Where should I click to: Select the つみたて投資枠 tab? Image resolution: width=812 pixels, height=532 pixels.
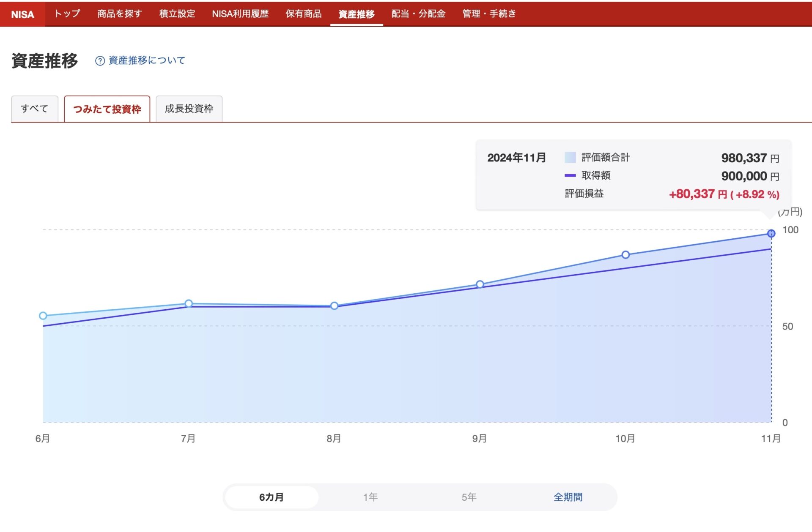point(107,109)
